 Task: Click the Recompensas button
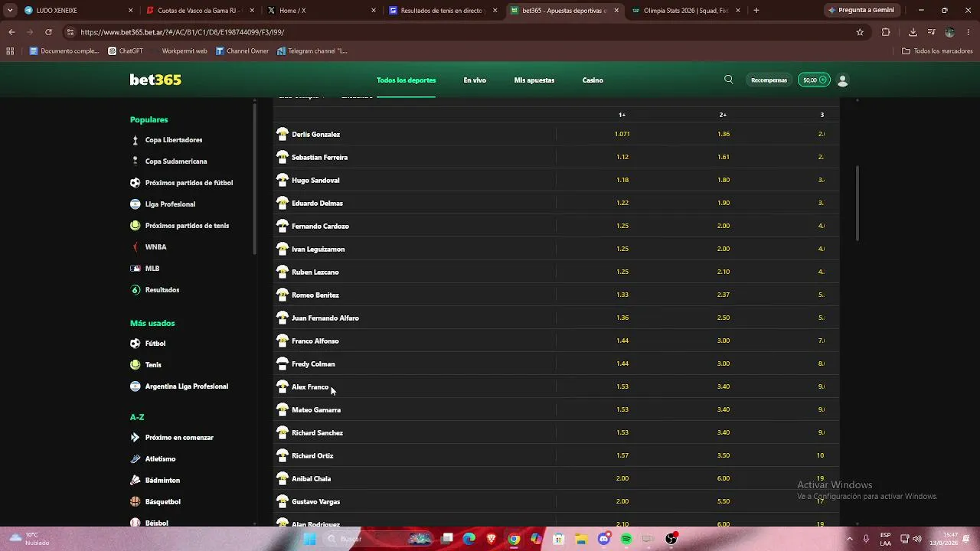(x=769, y=80)
